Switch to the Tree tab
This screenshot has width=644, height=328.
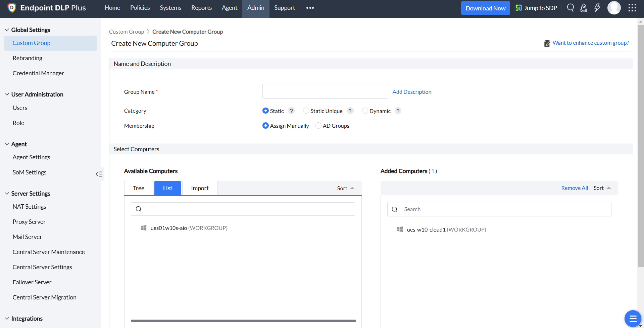coord(139,188)
